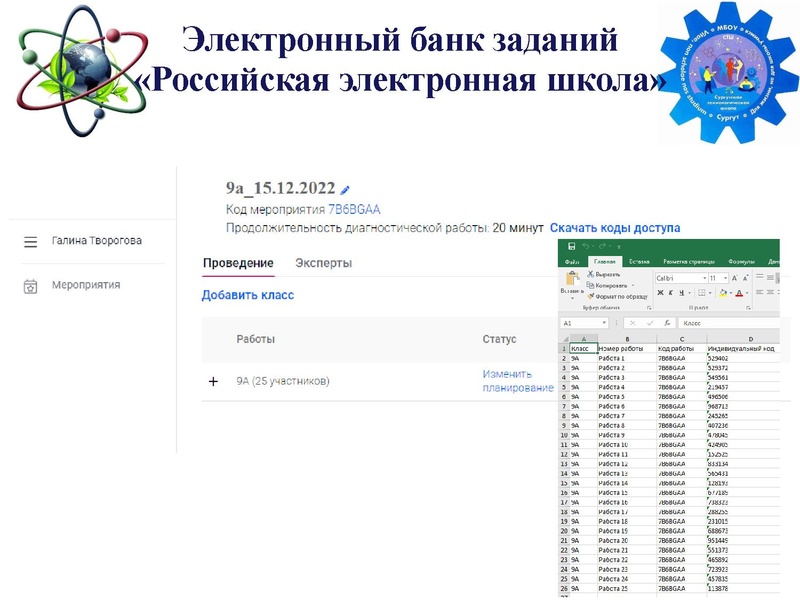Click the Скачать коды доступа link
This screenshot has height=600, width=800.
(x=616, y=227)
